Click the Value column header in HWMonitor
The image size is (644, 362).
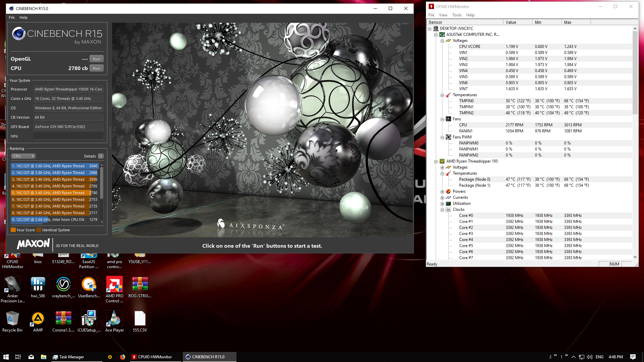(x=518, y=22)
